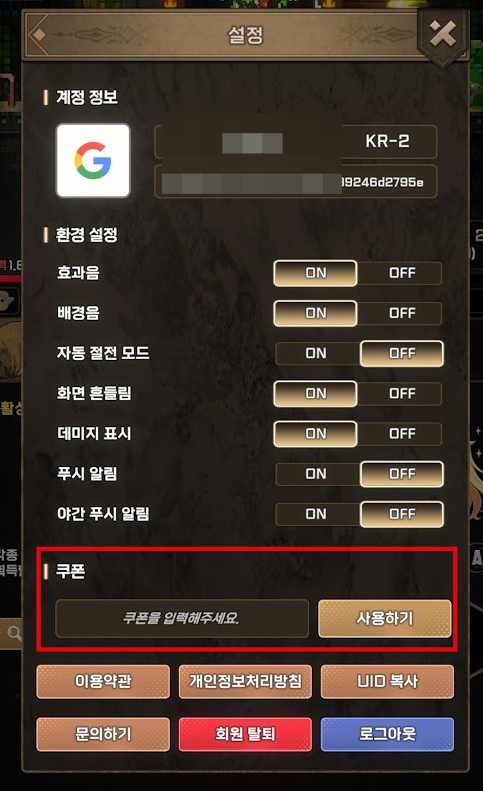Click the UID 복사 copy button
483x791 pixels.
[x=387, y=682]
